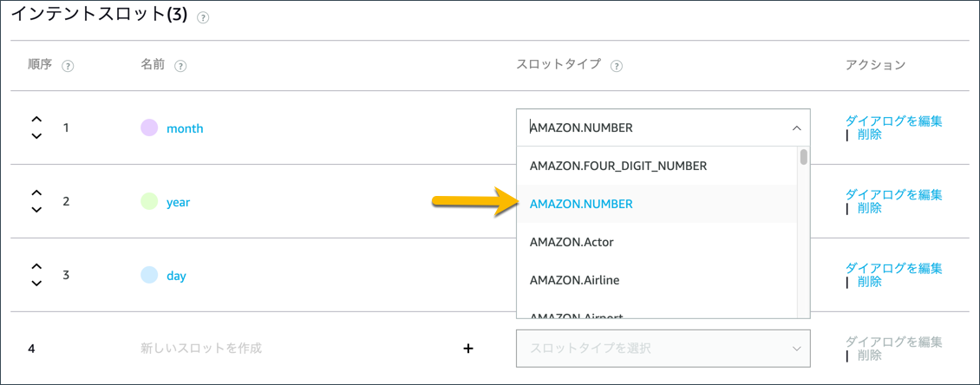Image resolution: width=980 pixels, height=385 pixels.
Task: Open ダイアログを編集 link for month slot
Action: pyautogui.click(x=893, y=121)
